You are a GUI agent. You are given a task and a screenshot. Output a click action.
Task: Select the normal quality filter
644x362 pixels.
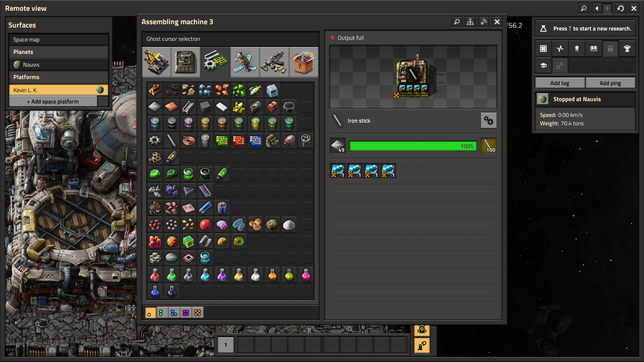[150, 313]
